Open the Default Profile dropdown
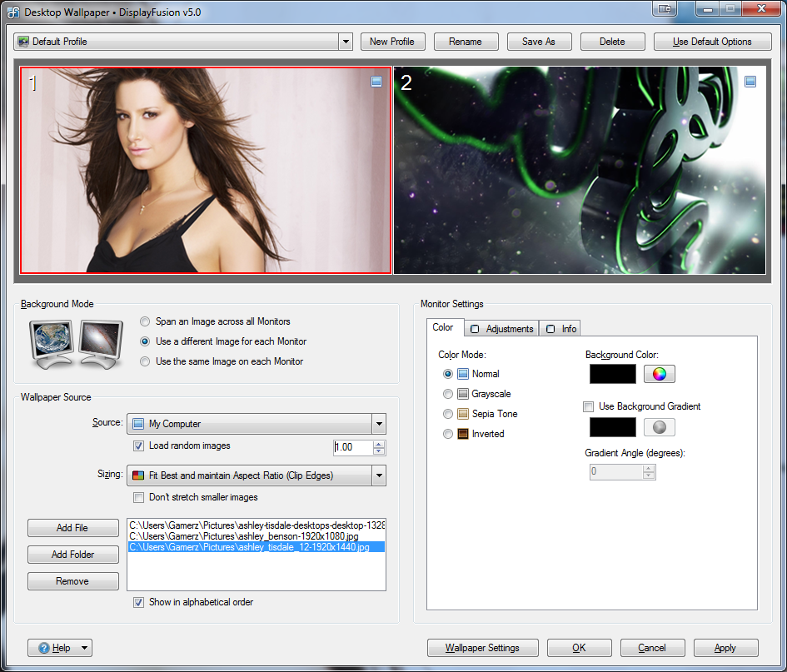Image resolution: width=787 pixels, height=672 pixels. pyautogui.click(x=346, y=42)
